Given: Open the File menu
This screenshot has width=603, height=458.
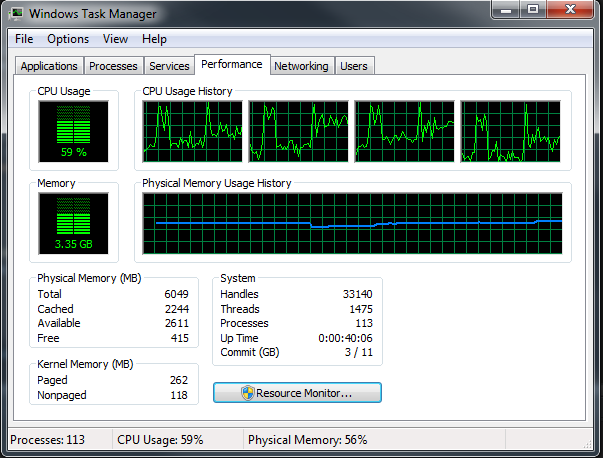Looking at the screenshot, I should click(x=24, y=39).
